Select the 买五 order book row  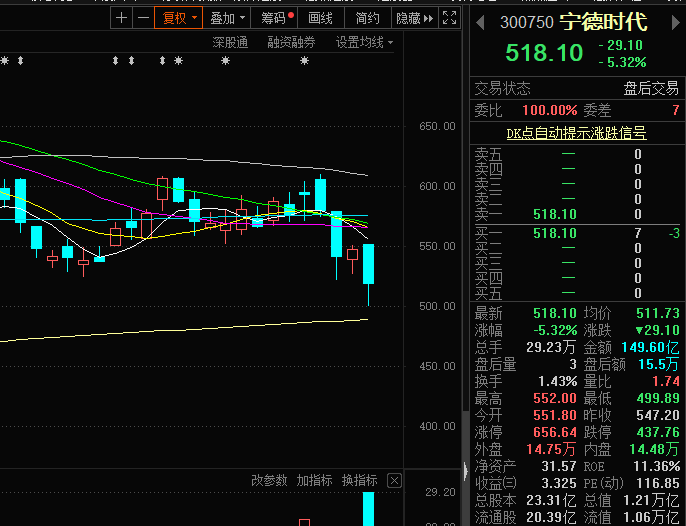(577, 293)
